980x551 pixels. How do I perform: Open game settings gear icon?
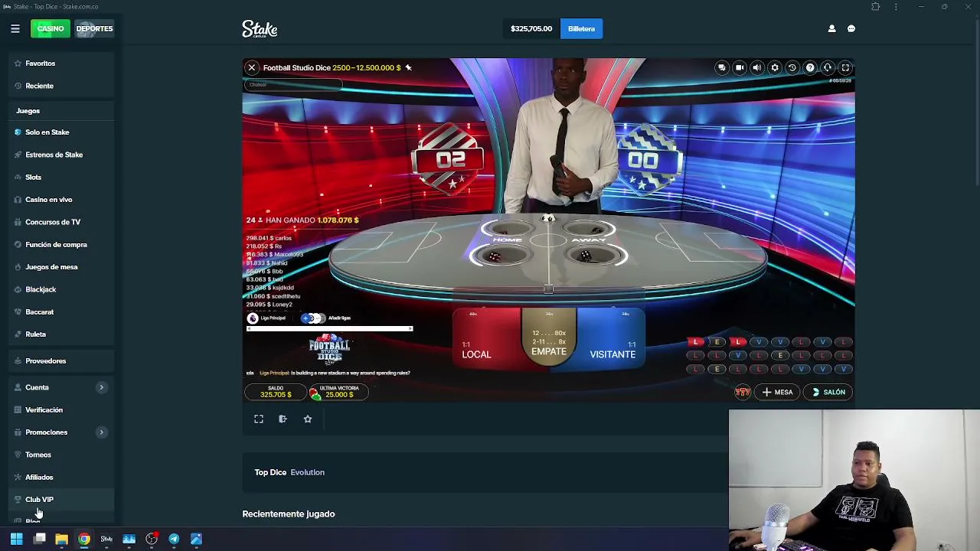coord(775,67)
